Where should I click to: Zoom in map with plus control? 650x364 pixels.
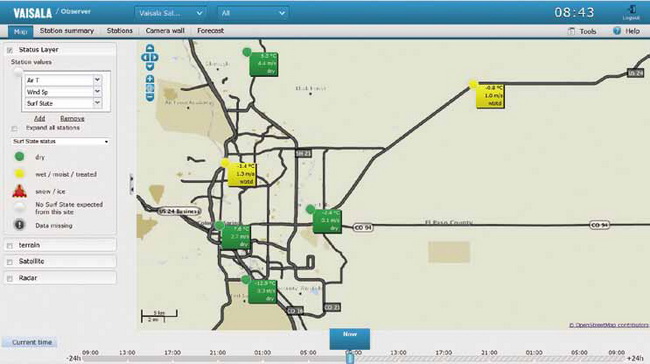click(150, 79)
